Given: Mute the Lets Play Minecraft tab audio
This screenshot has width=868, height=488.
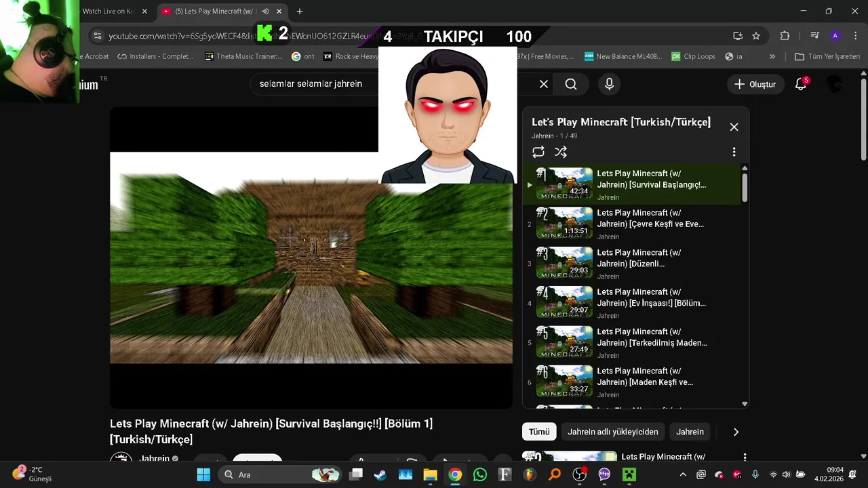Looking at the screenshot, I should pyautogui.click(x=265, y=11).
